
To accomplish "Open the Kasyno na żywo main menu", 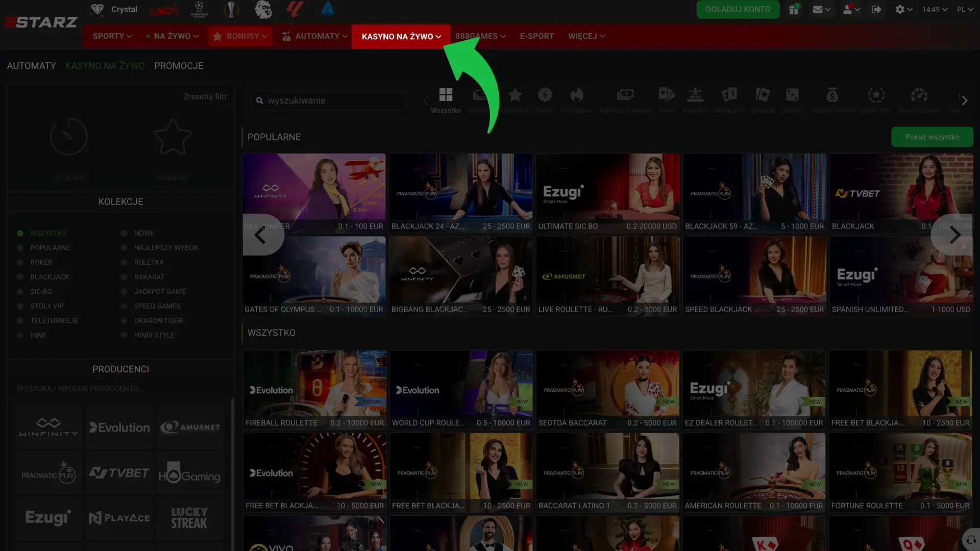I will [401, 36].
